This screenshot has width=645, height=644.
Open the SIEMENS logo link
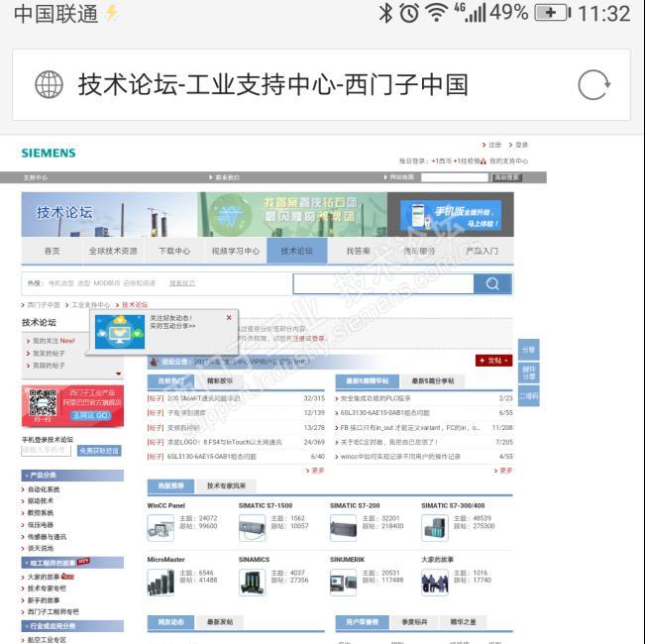click(x=49, y=153)
